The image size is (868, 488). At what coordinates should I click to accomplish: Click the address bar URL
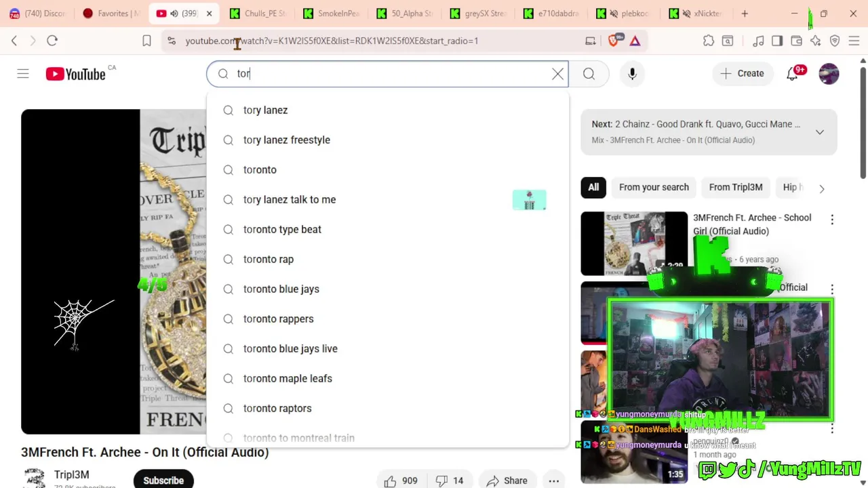tap(332, 41)
